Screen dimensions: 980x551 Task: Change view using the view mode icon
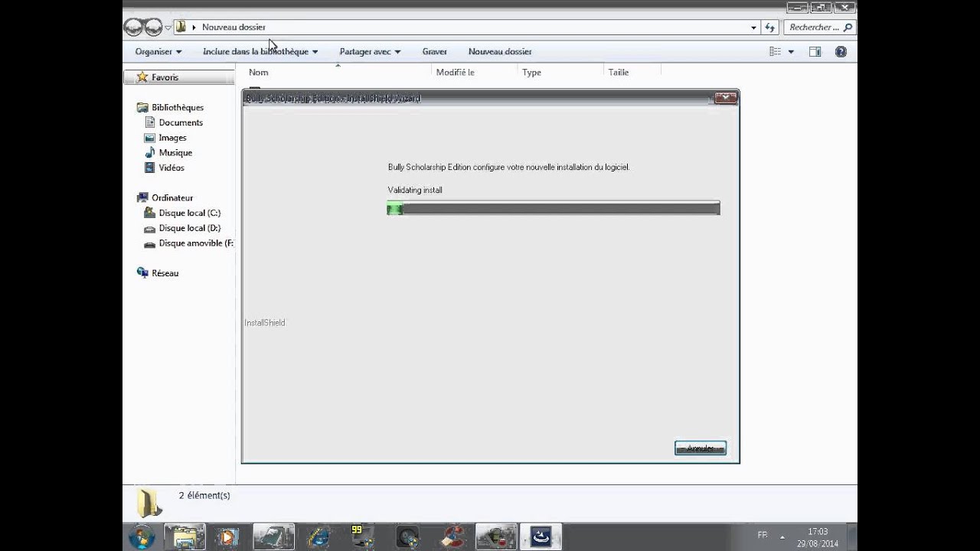776,51
